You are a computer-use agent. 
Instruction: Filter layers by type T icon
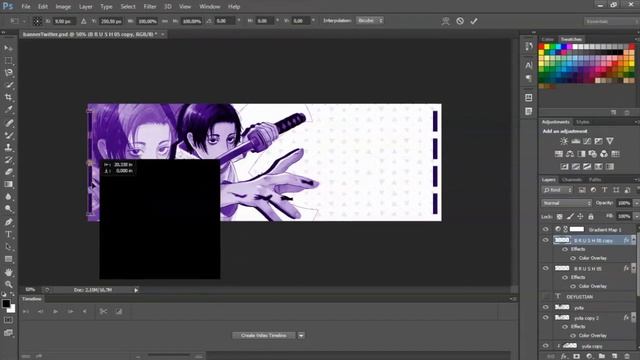(x=604, y=190)
